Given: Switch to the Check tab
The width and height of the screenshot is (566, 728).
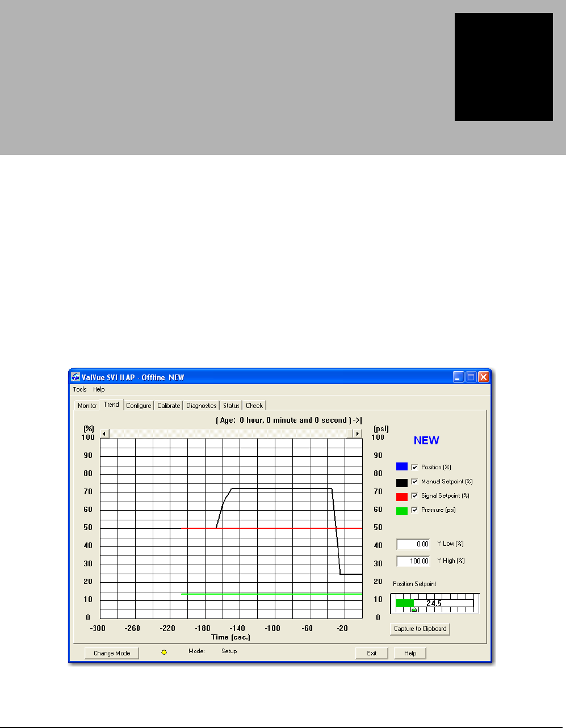Looking at the screenshot, I should click(254, 405).
